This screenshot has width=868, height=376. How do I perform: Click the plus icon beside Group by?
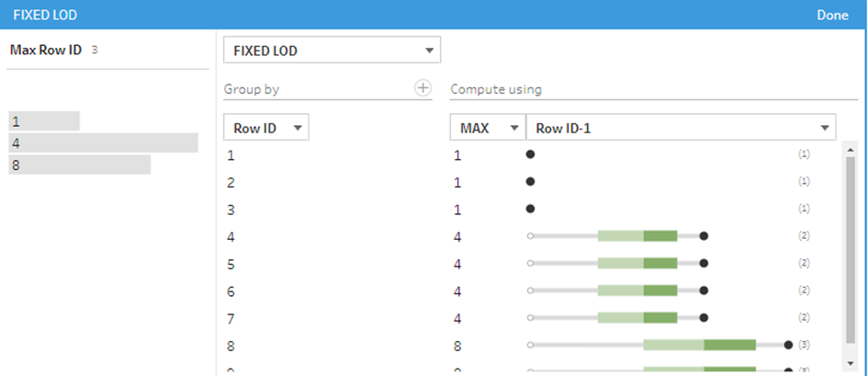423,88
